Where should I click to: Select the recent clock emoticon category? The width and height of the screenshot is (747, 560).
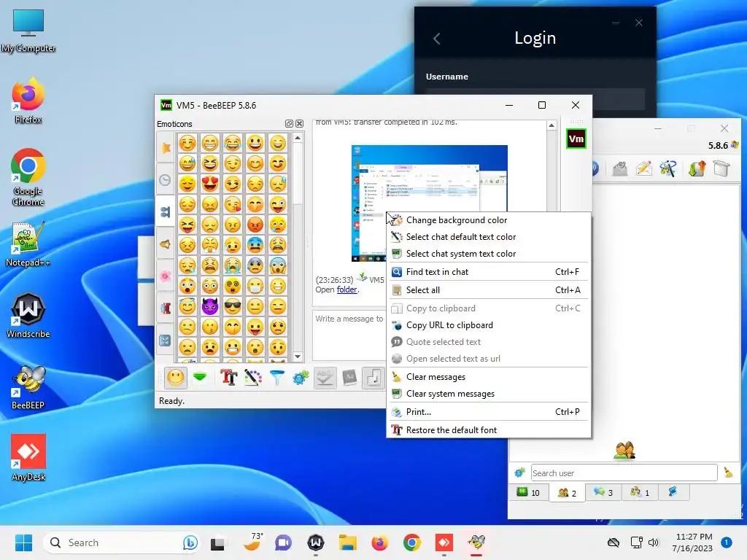point(166,180)
